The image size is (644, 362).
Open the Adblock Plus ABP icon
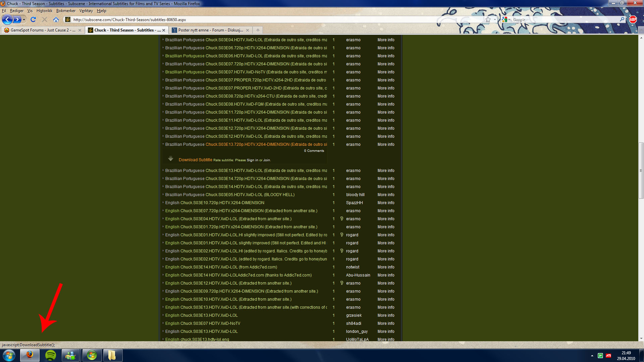[x=633, y=19]
